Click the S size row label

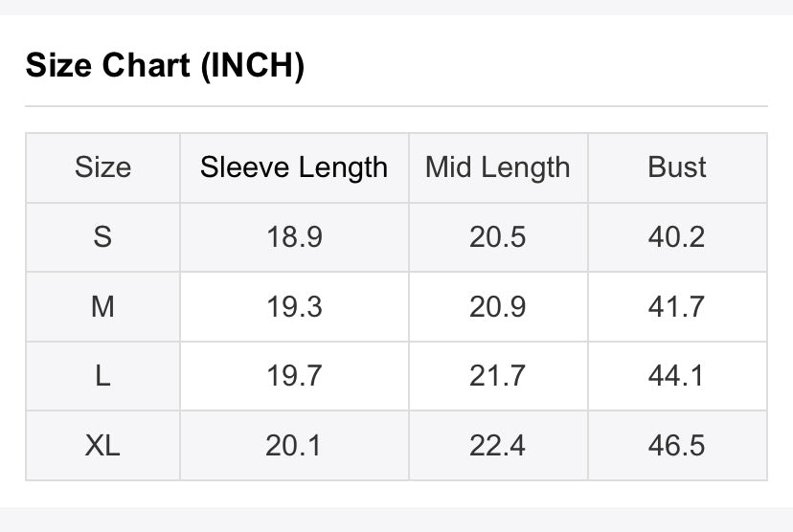102,236
